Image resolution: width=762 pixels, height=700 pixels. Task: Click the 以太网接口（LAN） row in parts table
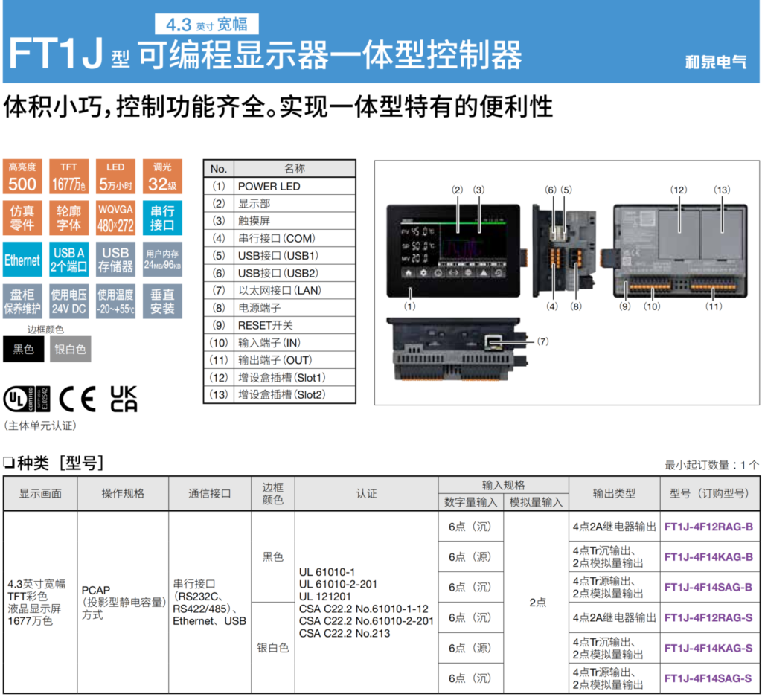click(280, 290)
